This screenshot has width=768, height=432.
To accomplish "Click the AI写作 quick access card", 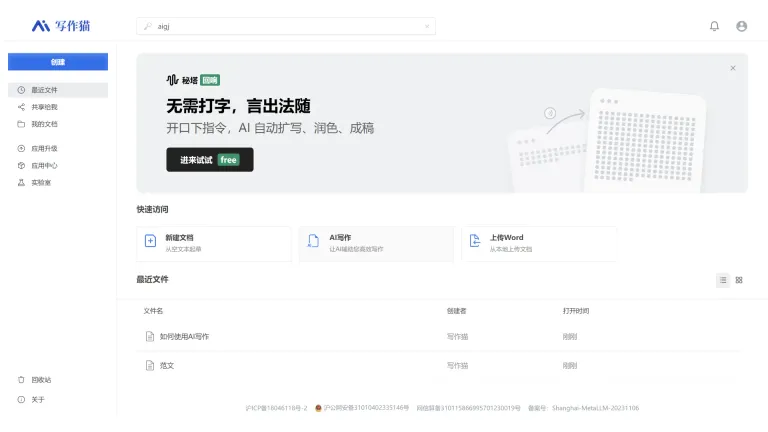I will (x=376, y=243).
